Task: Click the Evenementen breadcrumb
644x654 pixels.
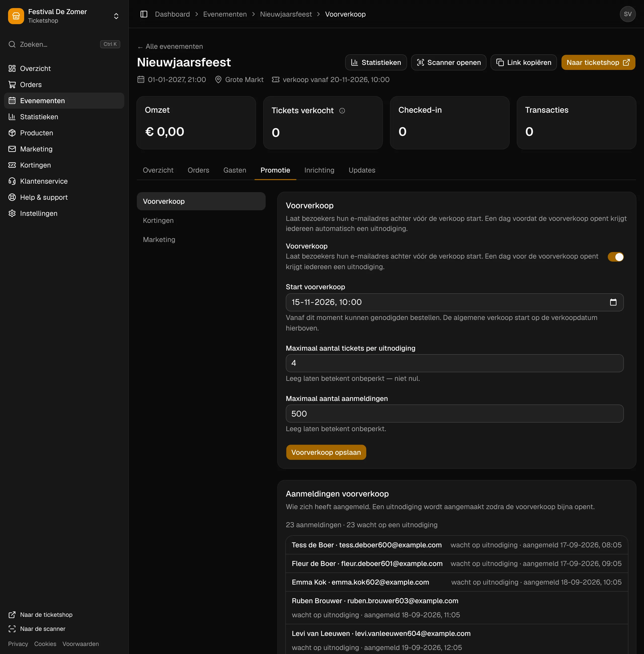Action: [x=225, y=14]
